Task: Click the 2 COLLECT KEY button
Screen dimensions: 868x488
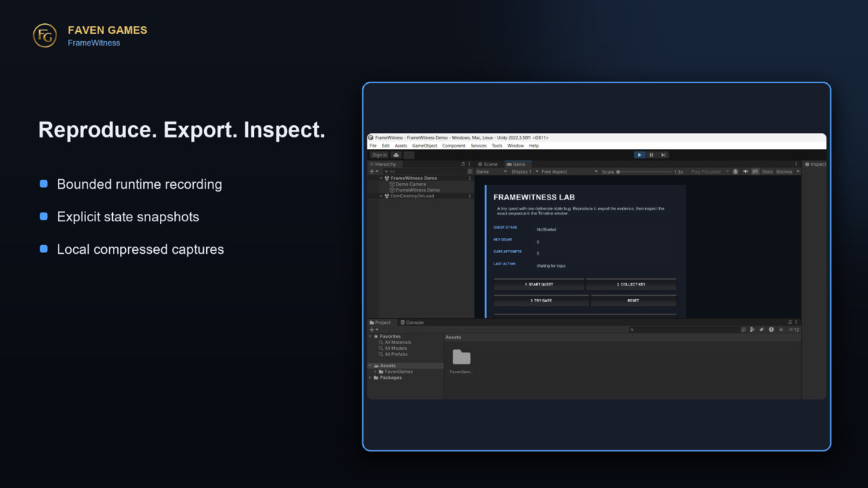Action: click(x=631, y=285)
